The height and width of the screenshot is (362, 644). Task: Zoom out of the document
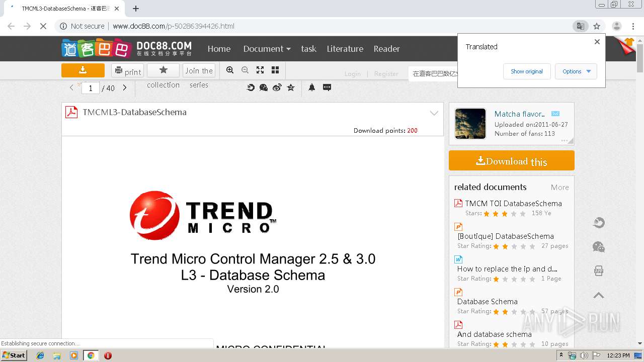[x=245, y=70]
